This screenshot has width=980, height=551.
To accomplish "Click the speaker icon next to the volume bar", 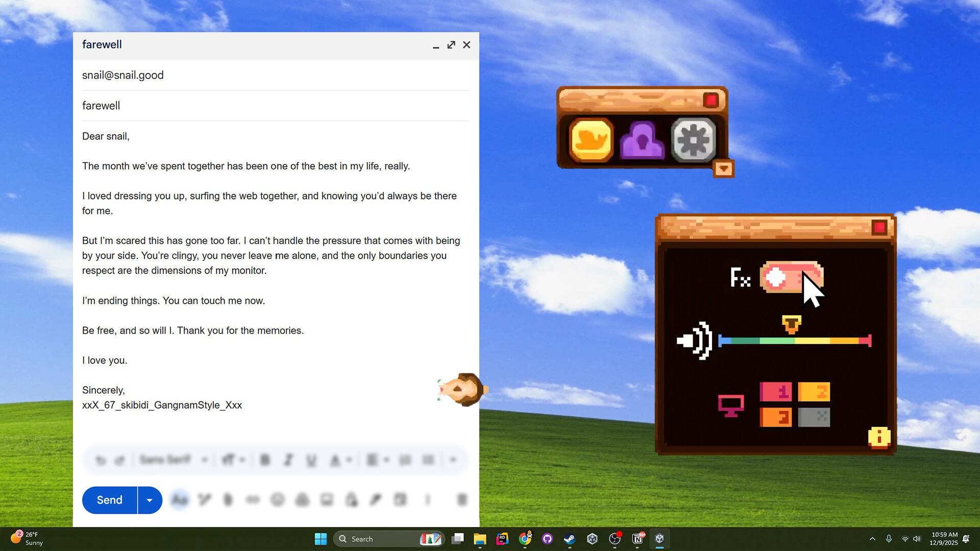I will tap(694, 341).
